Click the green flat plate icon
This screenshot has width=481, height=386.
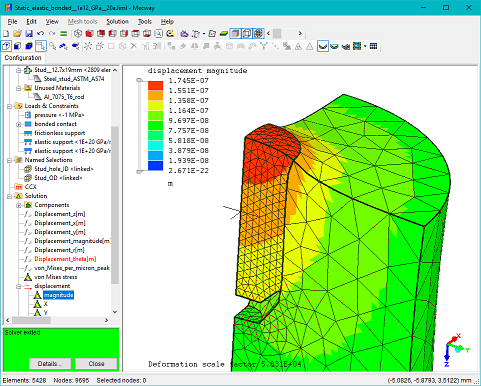(x=224, y=33)
